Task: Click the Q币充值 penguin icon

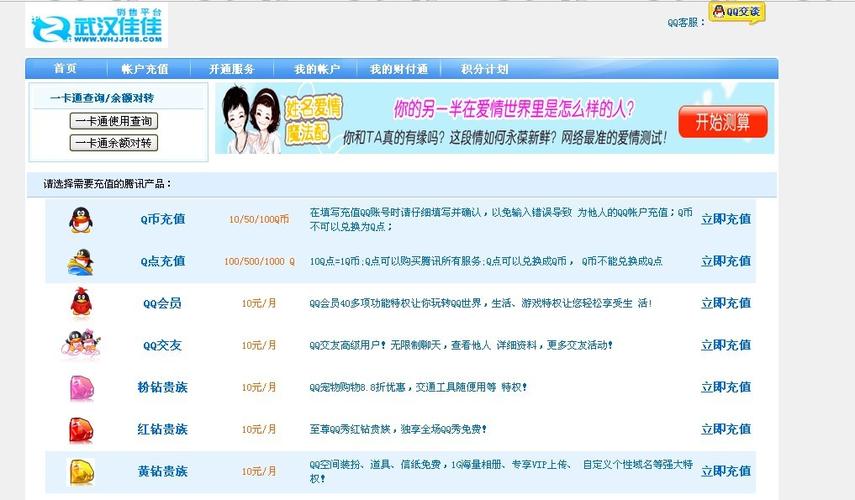Action: pyautogui.click(x=81, y=220)
